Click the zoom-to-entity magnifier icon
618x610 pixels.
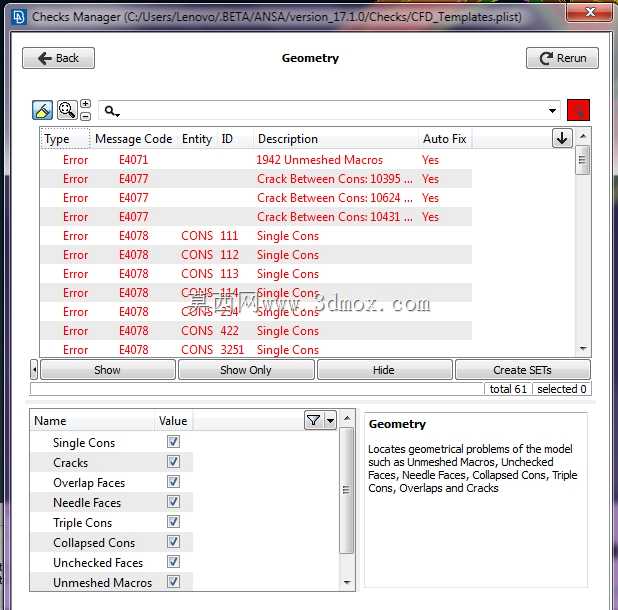tap(67, 110)
